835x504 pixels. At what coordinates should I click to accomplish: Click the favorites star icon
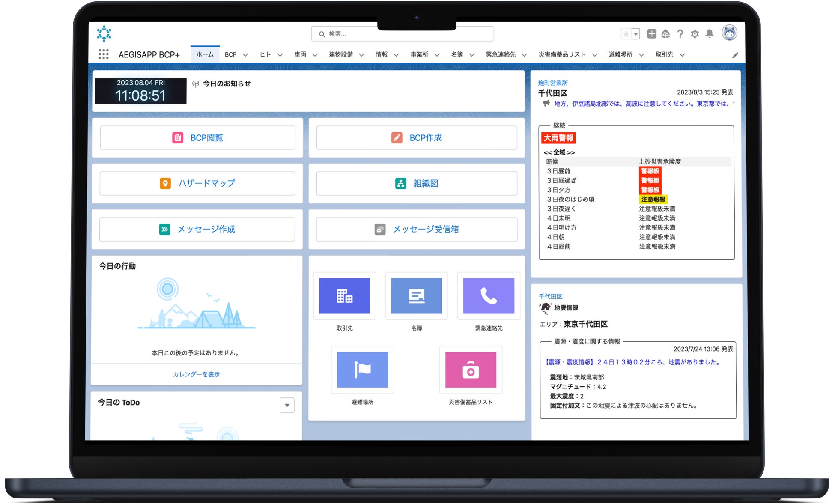click(626, 34)
